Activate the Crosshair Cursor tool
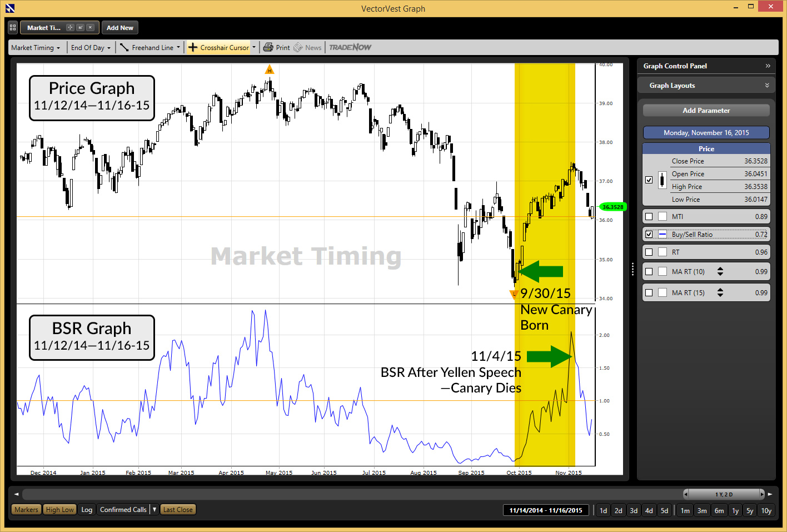Screen dimensions: 787x532 tap(219, 48)
